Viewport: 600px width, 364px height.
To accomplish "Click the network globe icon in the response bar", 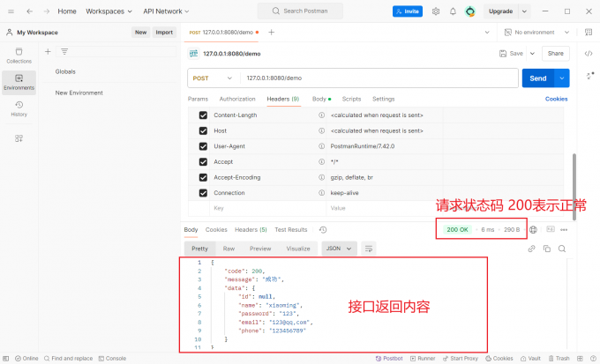I will [x=534, y=230].
